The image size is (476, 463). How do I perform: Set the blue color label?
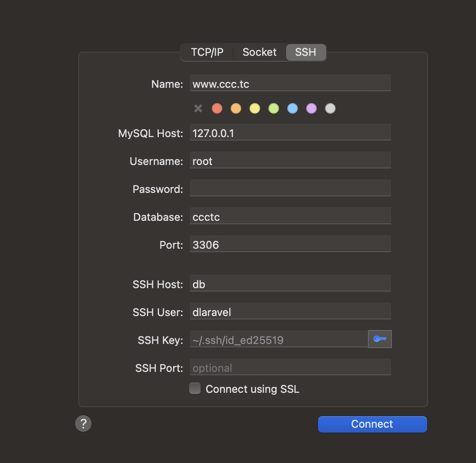(x=293, y=108)
